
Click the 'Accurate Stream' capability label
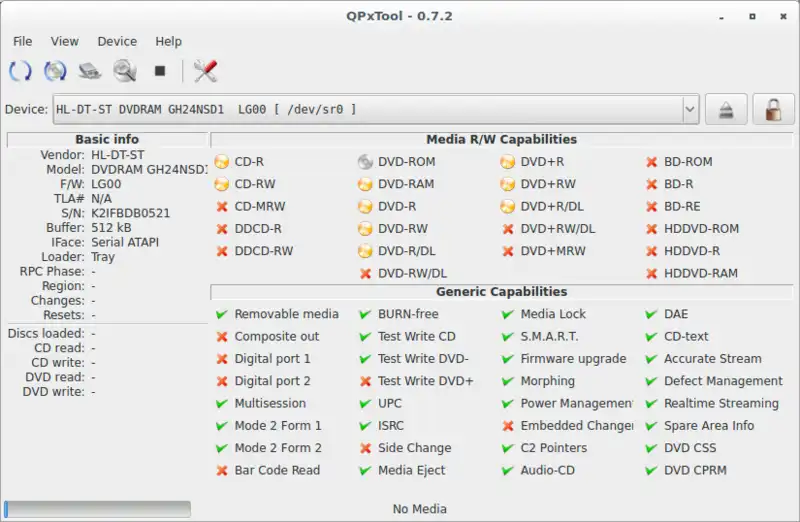[712, 359]
